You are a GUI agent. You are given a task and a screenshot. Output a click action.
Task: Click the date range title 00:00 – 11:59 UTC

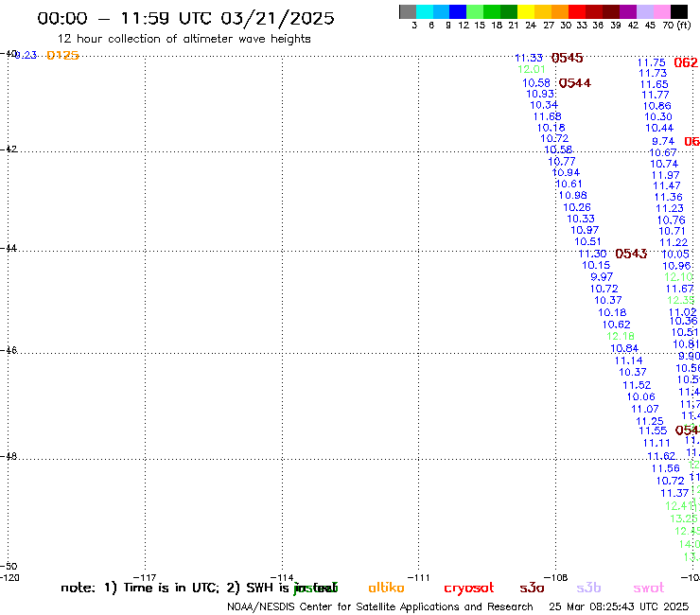pos(185,18)
